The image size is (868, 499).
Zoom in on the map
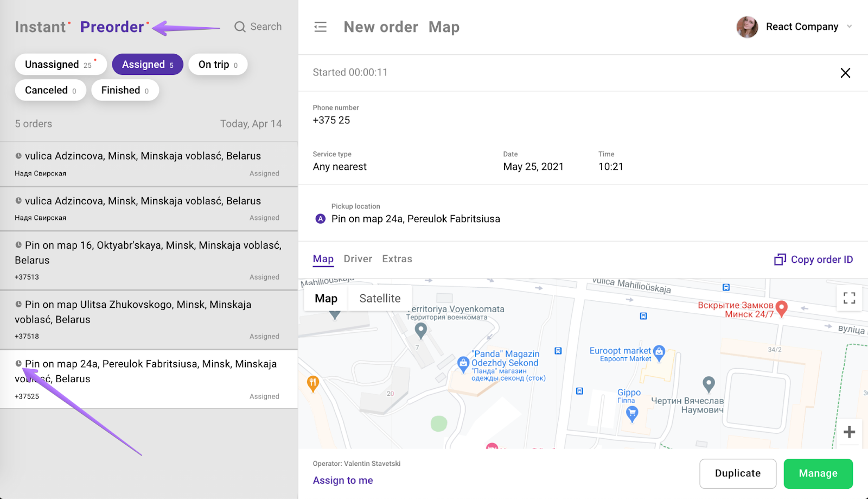click(850, 432)
